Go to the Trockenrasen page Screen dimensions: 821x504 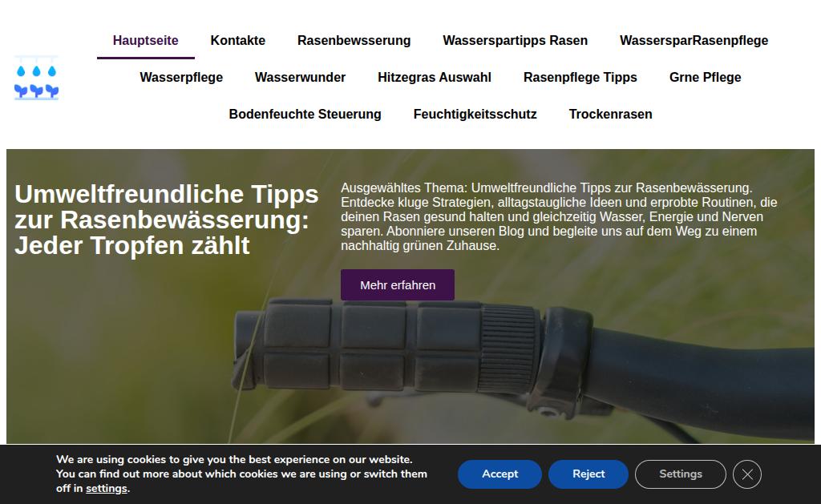pos(610,114)
